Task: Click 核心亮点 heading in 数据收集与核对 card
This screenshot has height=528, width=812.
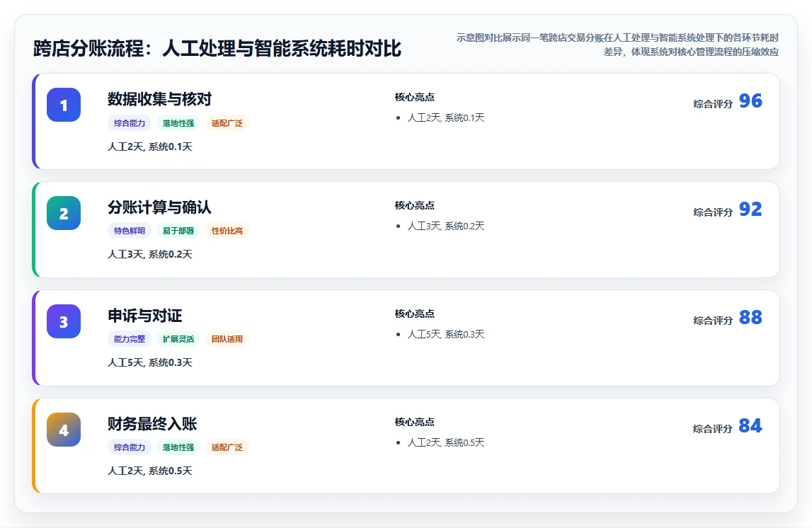Action: (415, 97)
